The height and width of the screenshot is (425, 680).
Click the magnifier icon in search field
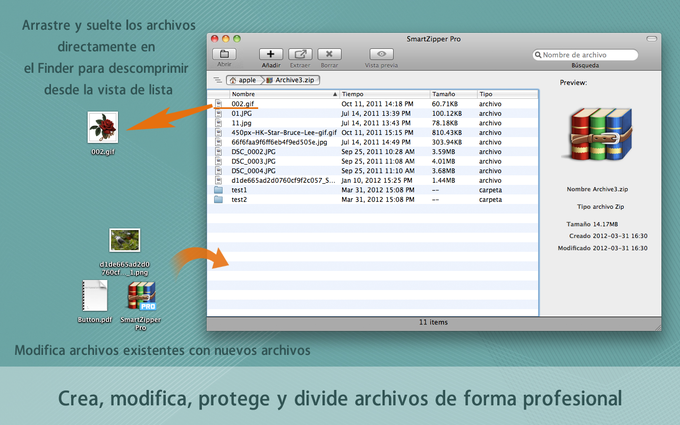pyautogui.click(x=538, y=55)
